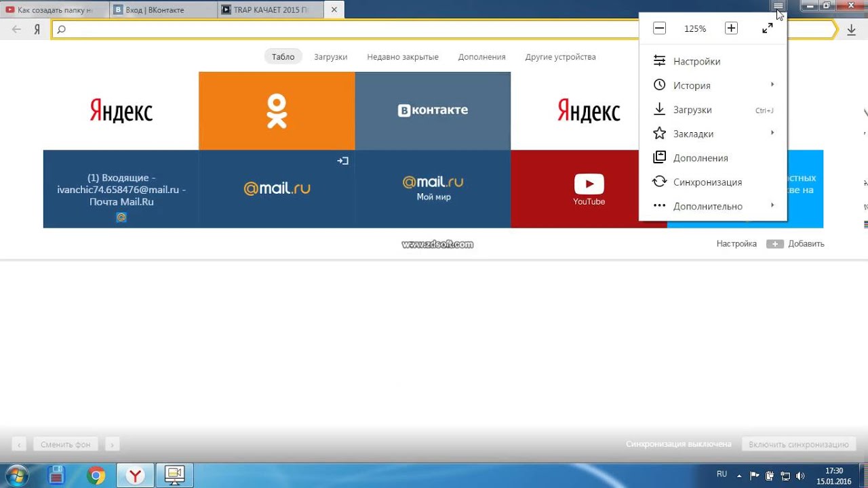868x488 pixels.
Task: Click the RU language indicator
Action: pyautogui.click(x=722, y=474)
